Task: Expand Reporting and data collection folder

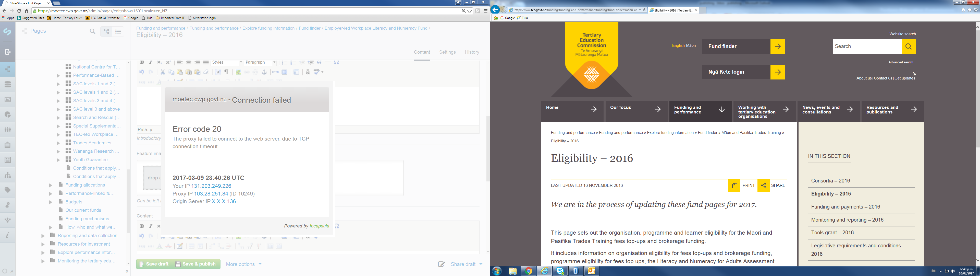Action: click(x=43, y=236)
